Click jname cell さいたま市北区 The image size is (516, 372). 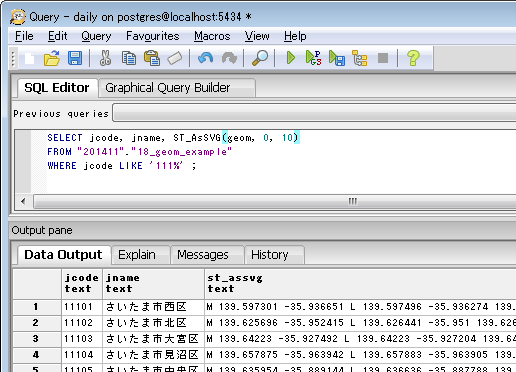coord(153,323)
